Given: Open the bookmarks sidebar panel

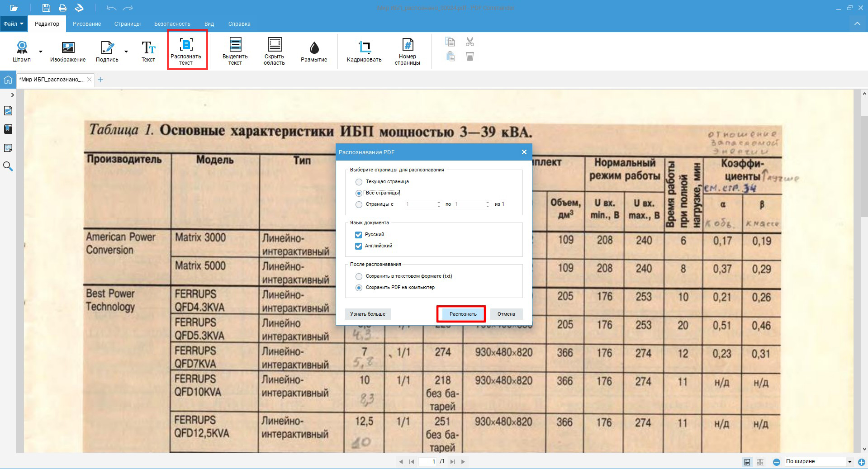Looking at the screenshot, I should pos(8,129).
